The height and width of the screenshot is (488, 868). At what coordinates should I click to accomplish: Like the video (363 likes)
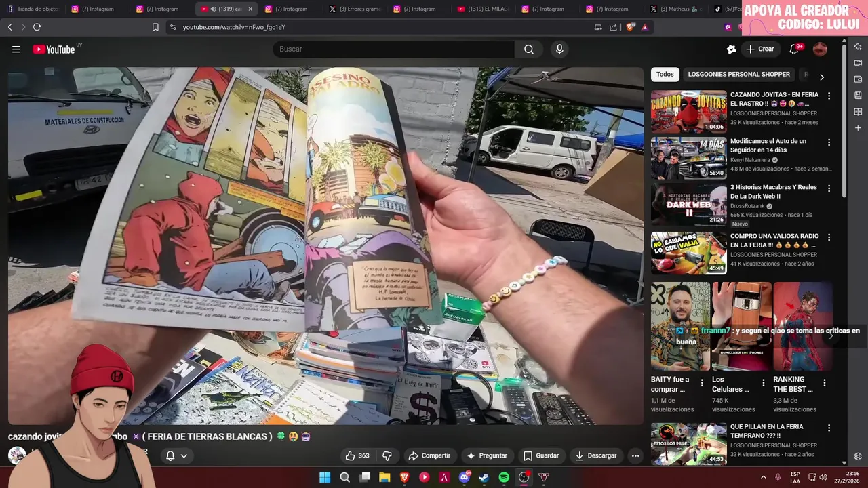click(357, 455)
